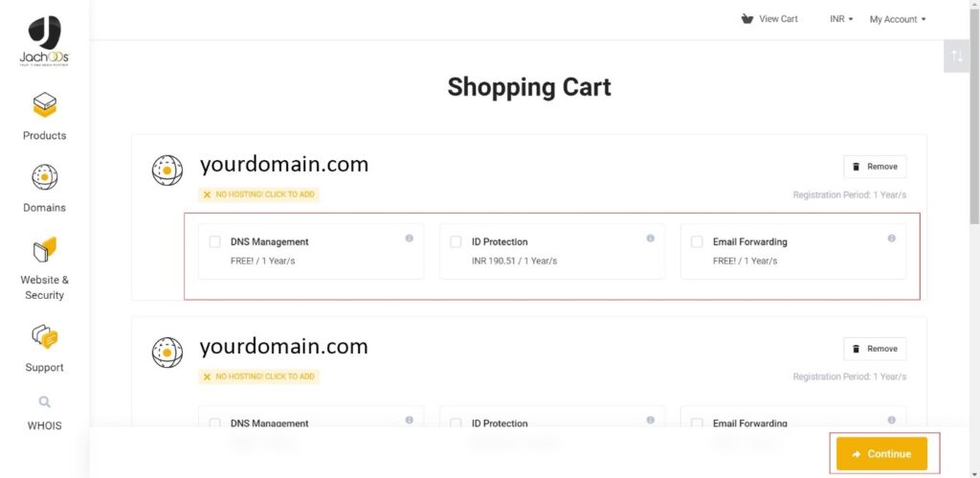Remove the second yourdomain.com item

click(x=875, y=349)
